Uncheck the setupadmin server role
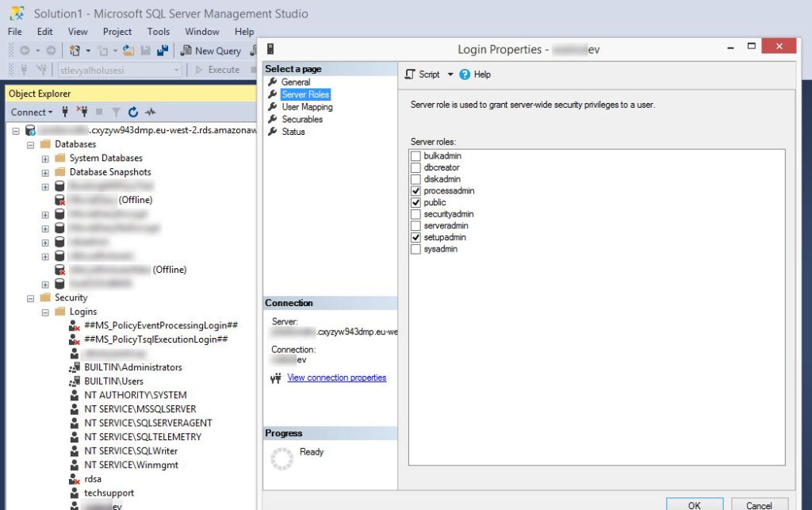 pyautogui.click(x=416, y=238)
